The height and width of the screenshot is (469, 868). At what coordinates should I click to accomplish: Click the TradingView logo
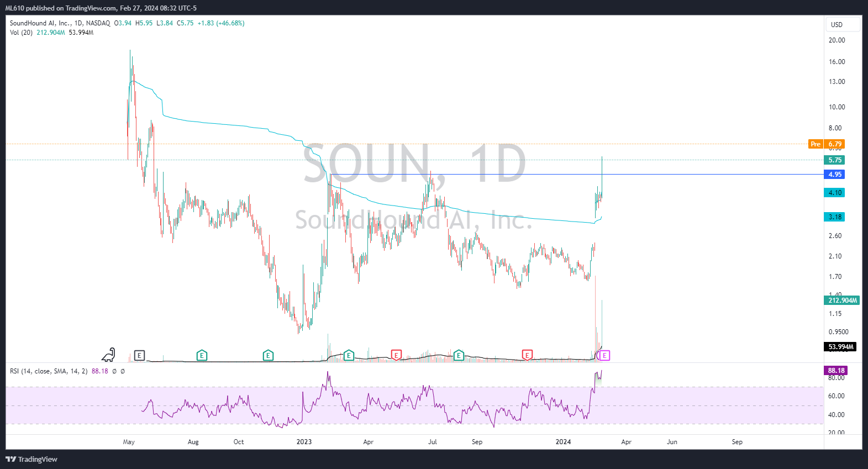[x=31, y=459]
